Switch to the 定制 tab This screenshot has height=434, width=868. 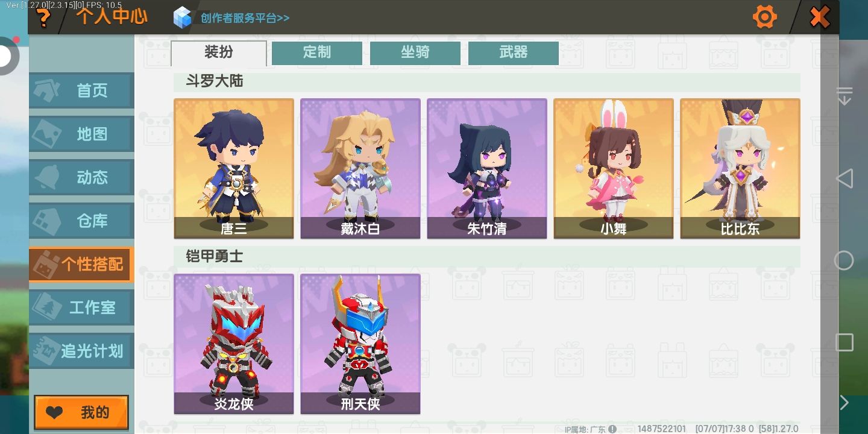point(317,53)
